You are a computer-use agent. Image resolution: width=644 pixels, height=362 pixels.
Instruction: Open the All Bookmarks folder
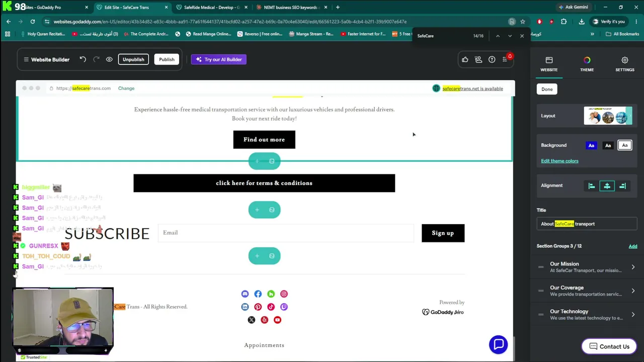(x=622, y=34)
